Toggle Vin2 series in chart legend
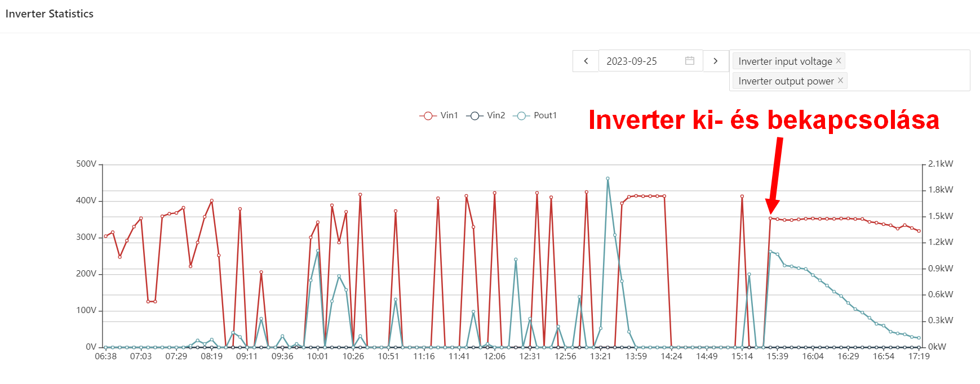Screen dimensions: 980x384 coord(486,115)
